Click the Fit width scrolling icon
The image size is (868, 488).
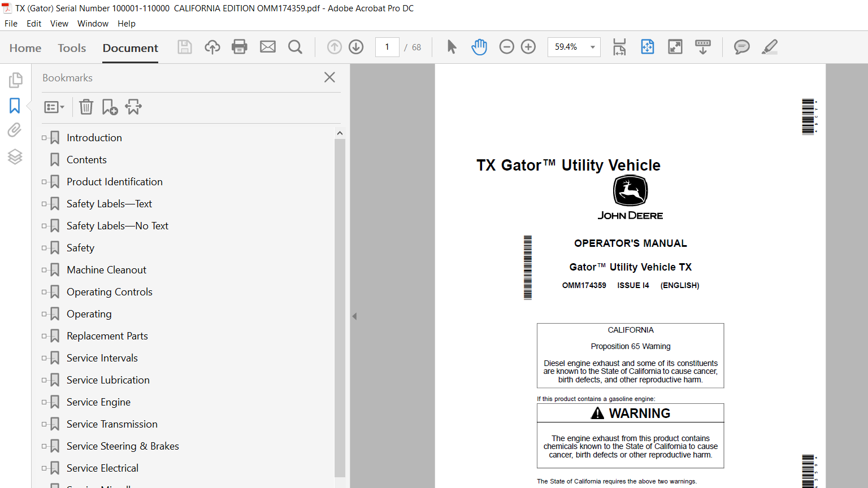tap(619, 47)
